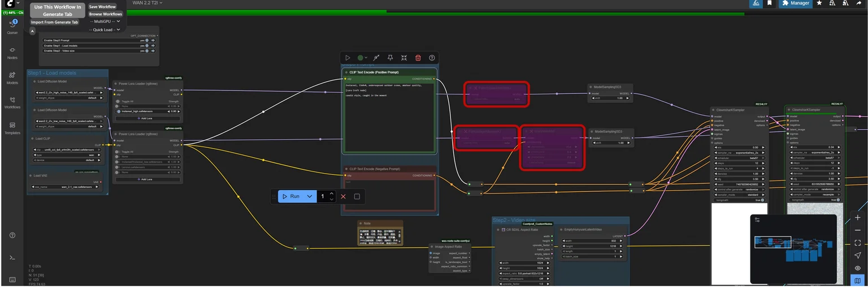The height and width of the screenshot is (288, 868).
Task: Toggle Enable Step3 Prompt switch
Action: [x=147, y=41]
